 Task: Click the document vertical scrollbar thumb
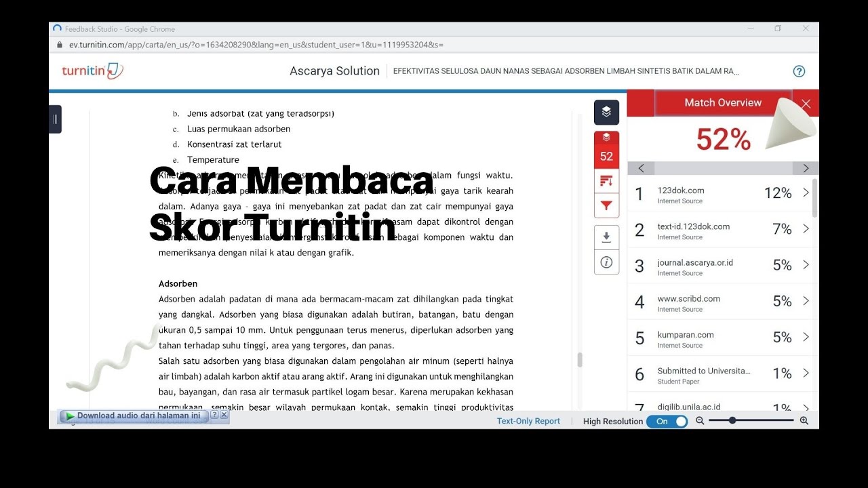click(580, 360)
